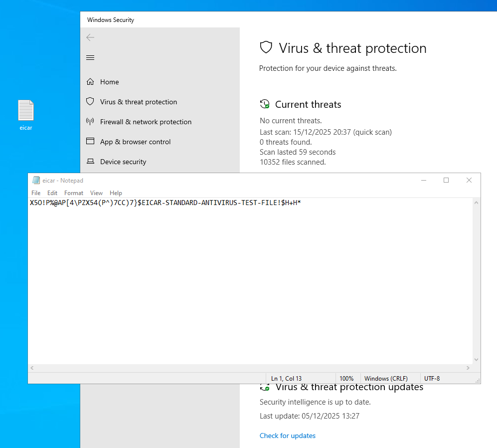Image resolution: width=497 pixels, height=448 pixels.
Task: Open Firewall & network protection
Action: [146, 122]
